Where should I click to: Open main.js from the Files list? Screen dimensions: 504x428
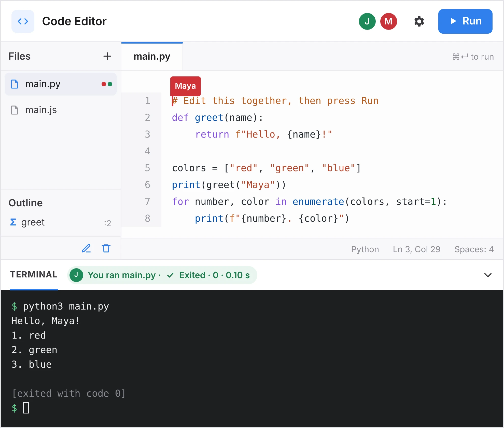pos(61,110)
